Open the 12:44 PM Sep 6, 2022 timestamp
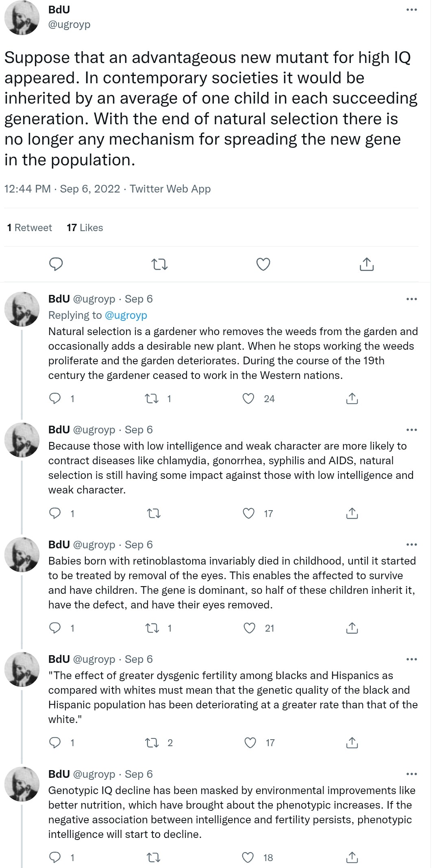This screenshot has width=439, height=868. click(x=62, y=189)
